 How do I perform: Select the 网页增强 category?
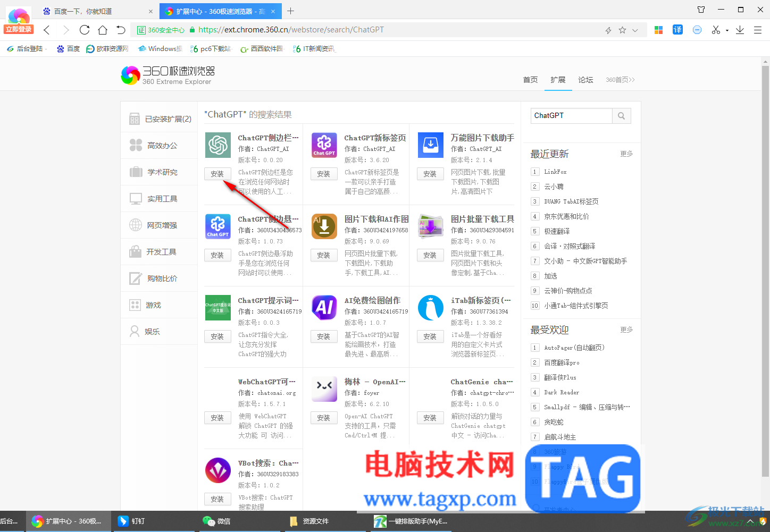[159, 225]
